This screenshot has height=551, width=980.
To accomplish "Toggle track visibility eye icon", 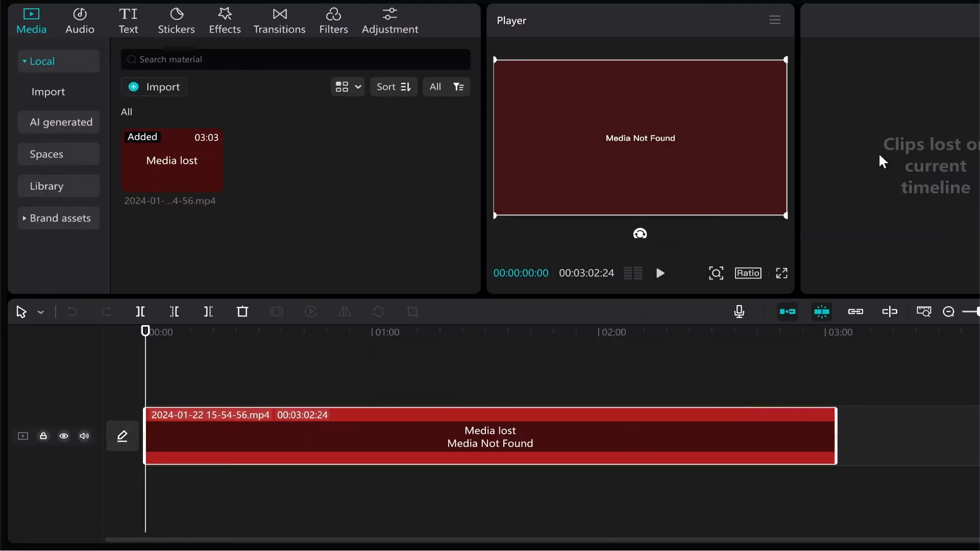I will point(64,436).
